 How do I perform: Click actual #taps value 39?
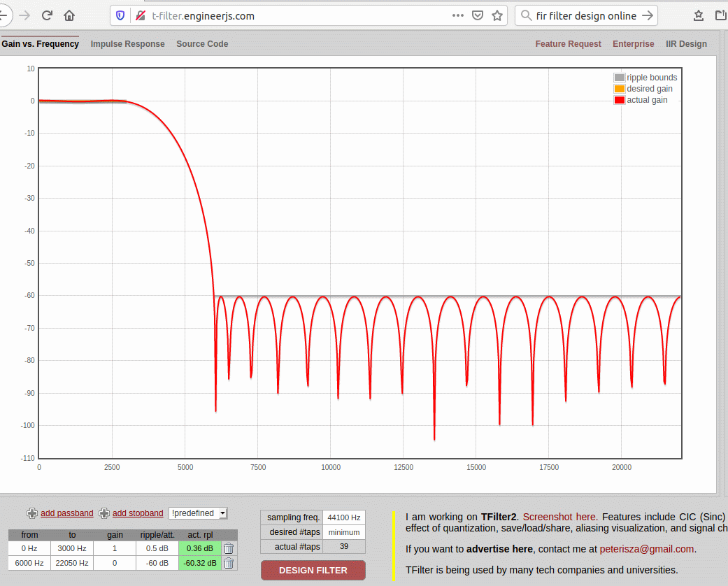(344, 547)
